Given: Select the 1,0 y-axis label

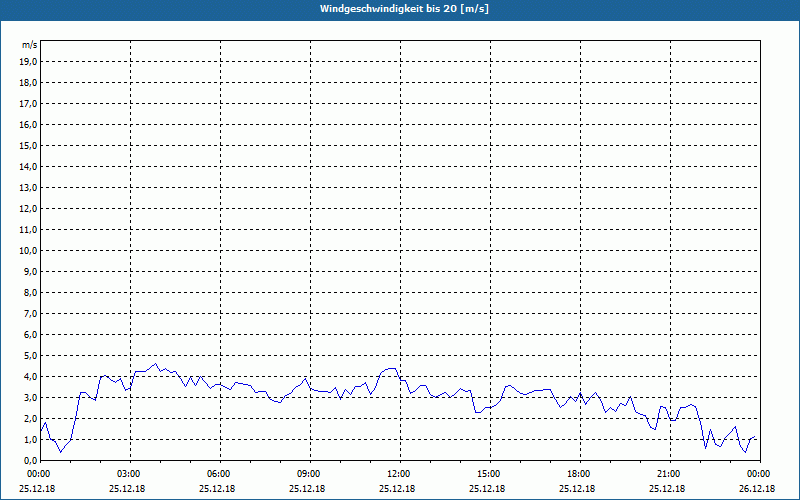Looking at the screenshot, I should [31, 439].
